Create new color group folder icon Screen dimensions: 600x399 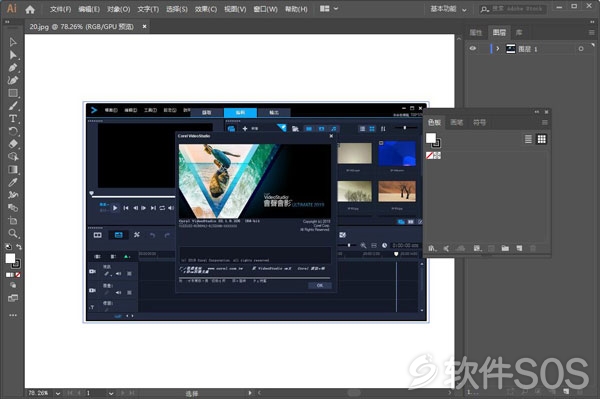(x=505, y=248)
